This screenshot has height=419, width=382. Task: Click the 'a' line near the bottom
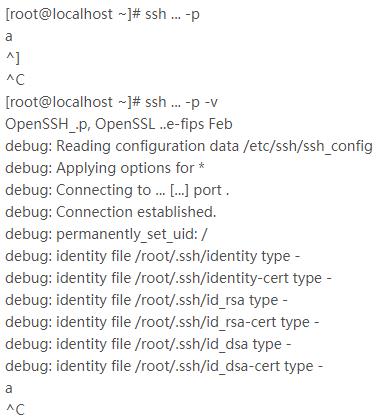pyautogui.click(x=9, y=389)
